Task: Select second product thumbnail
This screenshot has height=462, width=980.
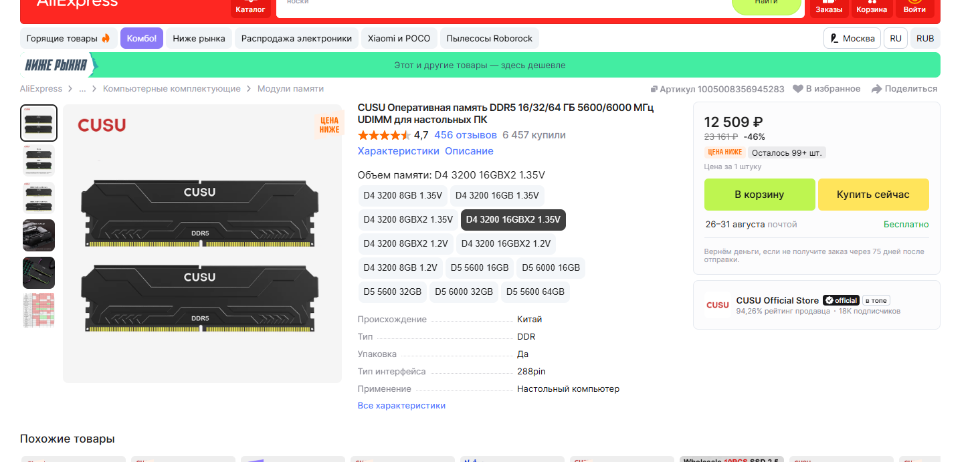Action: (x=39, y=160)
